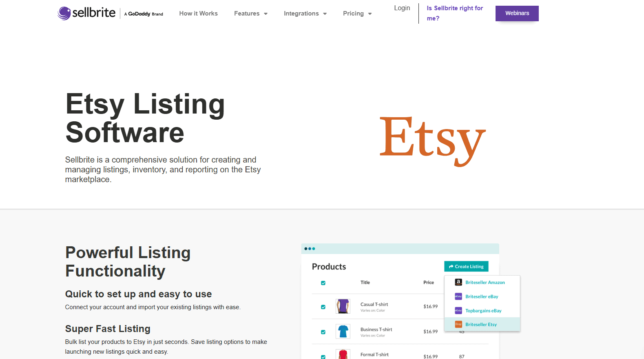This screenshot has height=359, width=644.
Task: Follow the 'Is Sellbrite right for me?' link
Action: (x=454, y=13)
